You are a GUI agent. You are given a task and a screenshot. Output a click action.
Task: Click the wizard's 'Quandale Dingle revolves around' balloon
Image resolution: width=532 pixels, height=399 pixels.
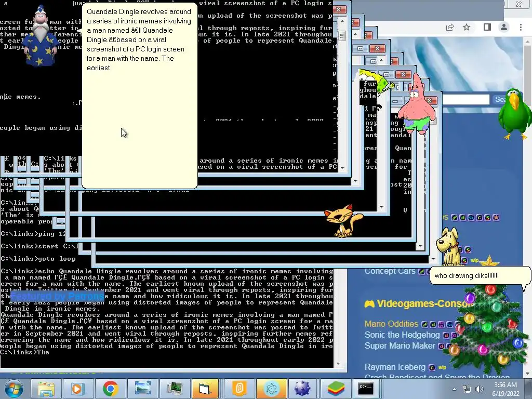pyautogui.click(x=139, y=96)
